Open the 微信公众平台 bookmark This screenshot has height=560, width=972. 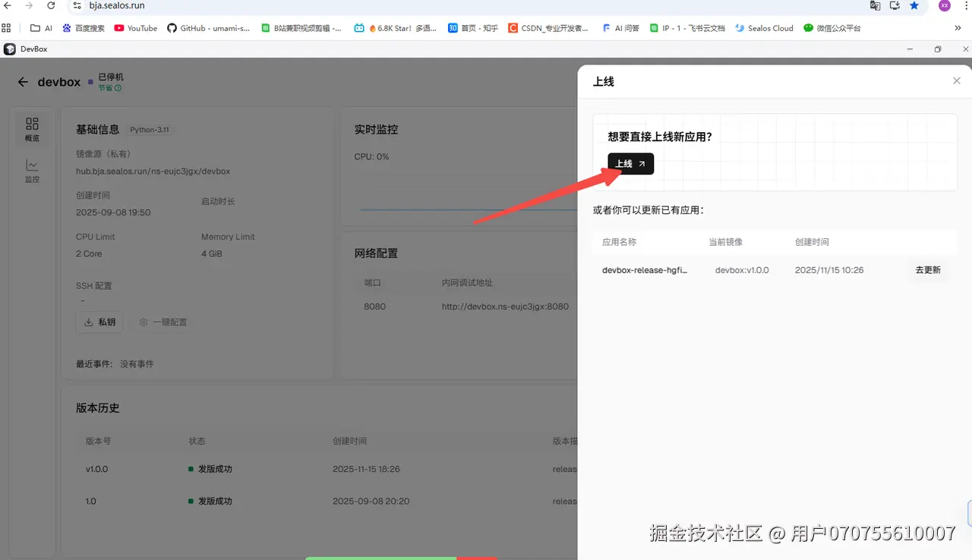pyautogui.click(x=832, y=28)
